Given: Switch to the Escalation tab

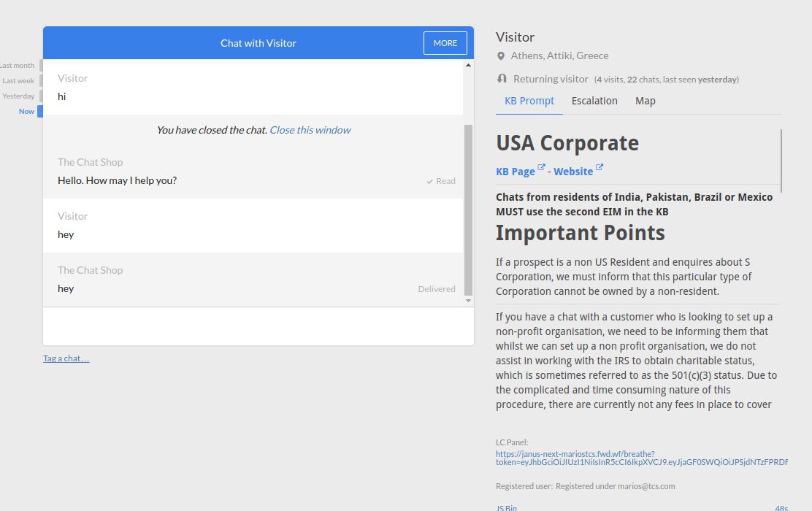Looking at the screenshot, I should point(594,101).
